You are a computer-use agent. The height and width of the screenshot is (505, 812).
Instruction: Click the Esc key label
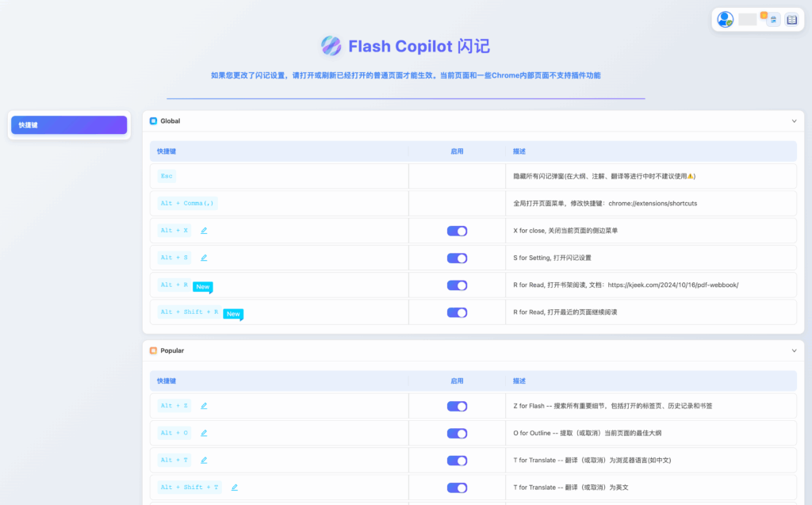167,176
